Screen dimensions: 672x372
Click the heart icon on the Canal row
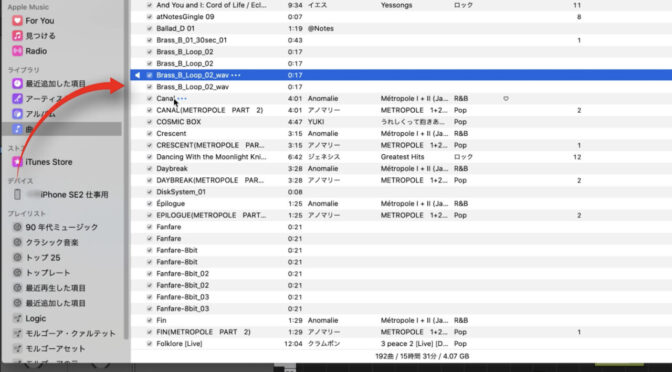tap(506, 99)
